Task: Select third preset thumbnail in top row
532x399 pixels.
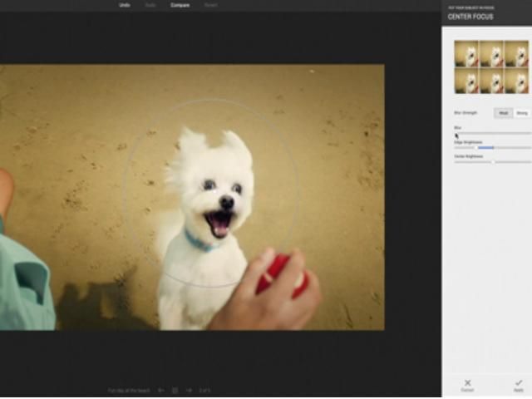Action: point(516,55)
